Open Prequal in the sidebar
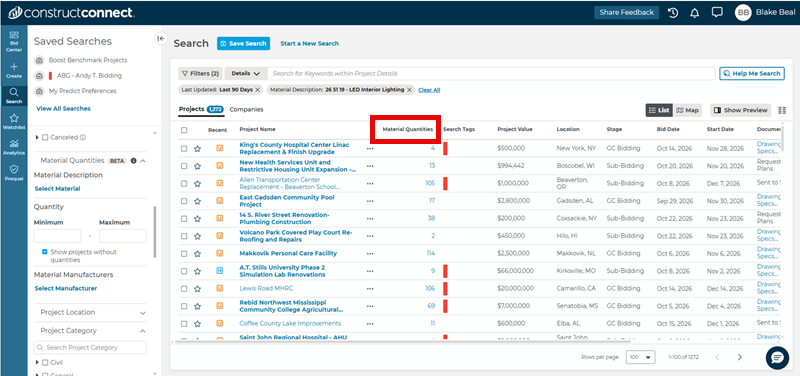 (14, 172)
